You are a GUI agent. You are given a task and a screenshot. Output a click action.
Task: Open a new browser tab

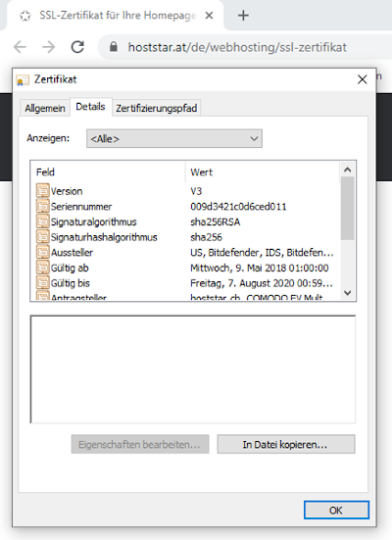tap(243, 16)
